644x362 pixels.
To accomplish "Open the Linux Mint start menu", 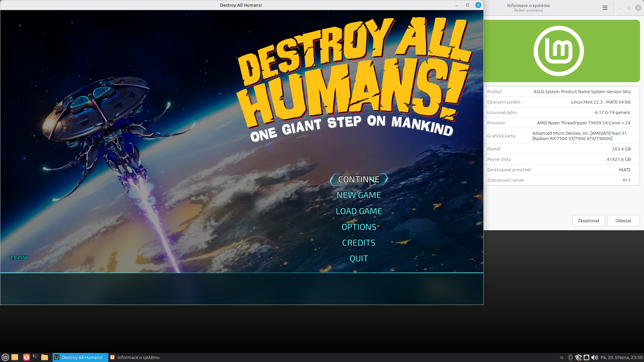I will [x=5, y=357].
